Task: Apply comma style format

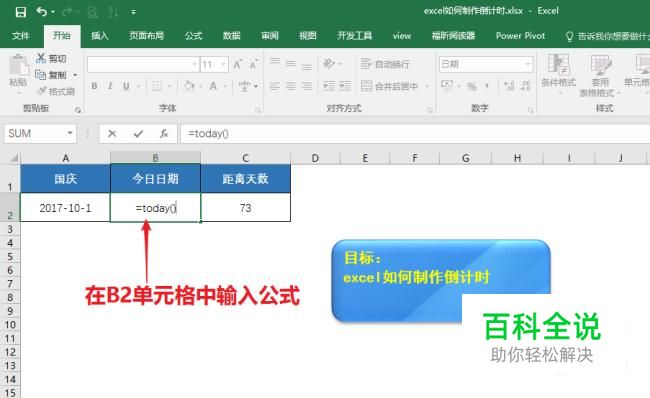Action: [487, 86]
